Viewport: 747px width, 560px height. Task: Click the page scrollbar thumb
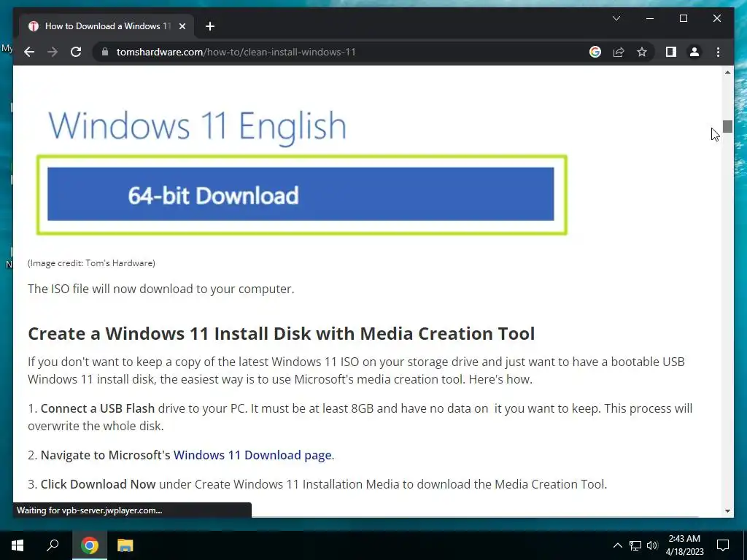click(727, 126)
